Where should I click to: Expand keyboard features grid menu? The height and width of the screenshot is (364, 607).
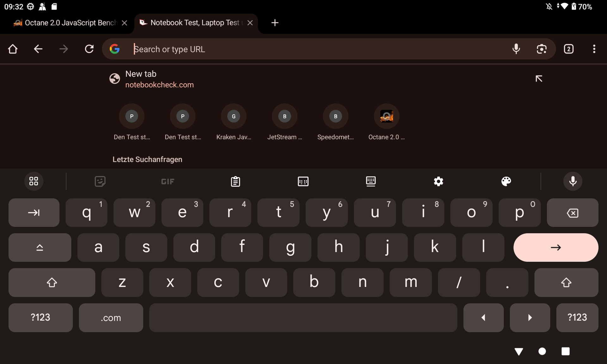tap(34, 181)
